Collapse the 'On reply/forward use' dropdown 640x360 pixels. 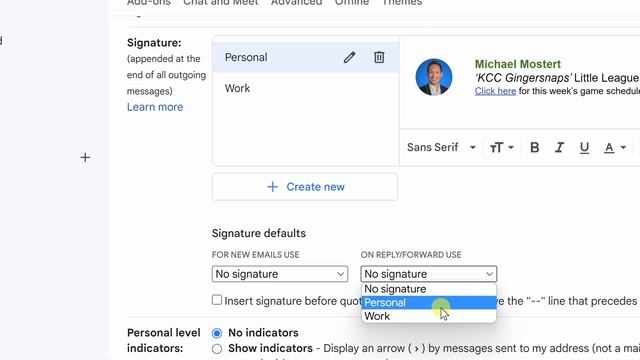[x=429, y=274]
